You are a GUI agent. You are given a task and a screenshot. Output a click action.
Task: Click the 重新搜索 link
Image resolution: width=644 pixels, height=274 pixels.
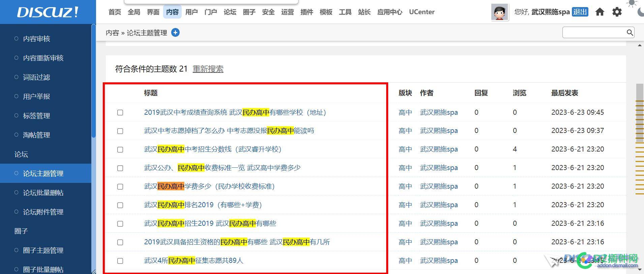(x=208, y=69)
